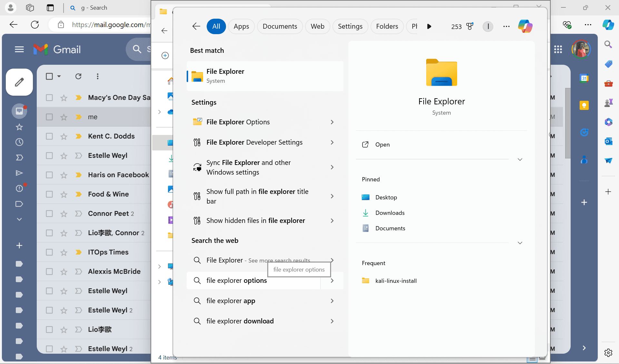Viewport: 619px width, 364px height.
Task: Check the Macy's One Day email checkbox
Action: point(49,98)
